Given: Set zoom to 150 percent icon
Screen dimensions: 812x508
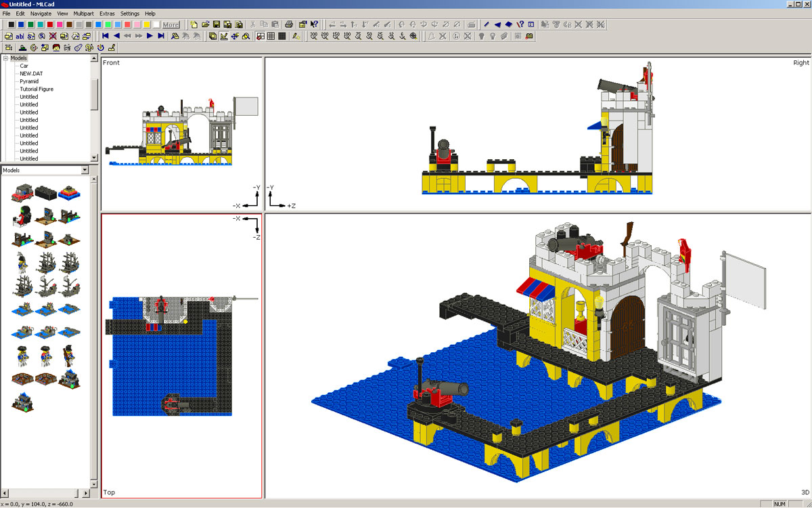Looking at the screenshot, I should click(x=336, y=35).
